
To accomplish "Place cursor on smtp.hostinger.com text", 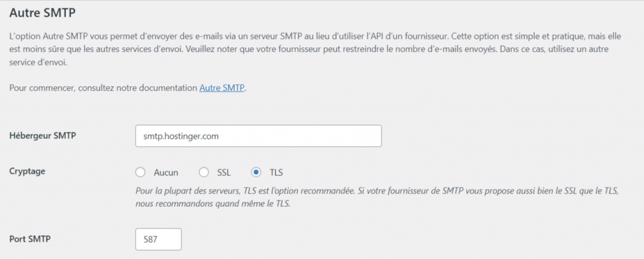I will coord(180,136).
